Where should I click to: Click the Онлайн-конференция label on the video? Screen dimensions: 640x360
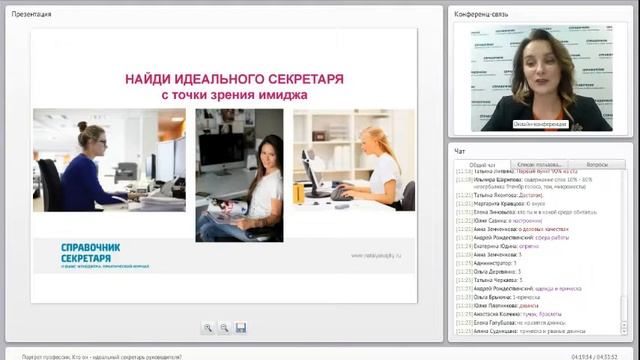coord(540,124)
